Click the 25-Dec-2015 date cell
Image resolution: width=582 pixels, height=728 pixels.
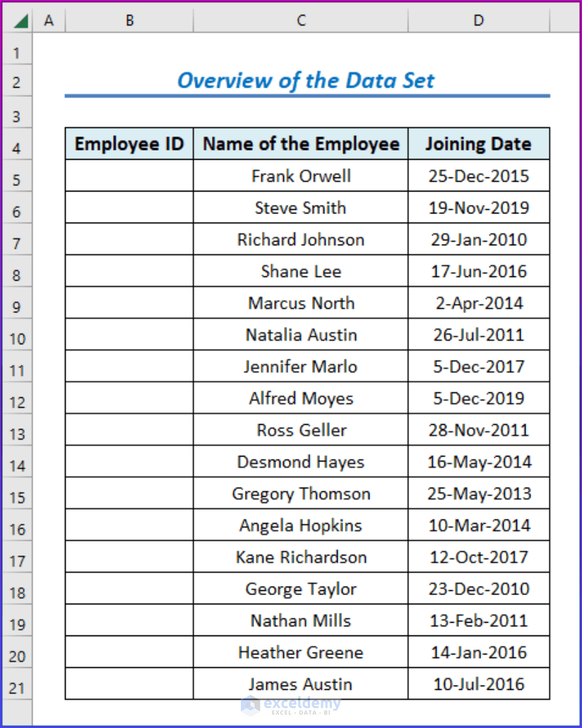point(478,176)
